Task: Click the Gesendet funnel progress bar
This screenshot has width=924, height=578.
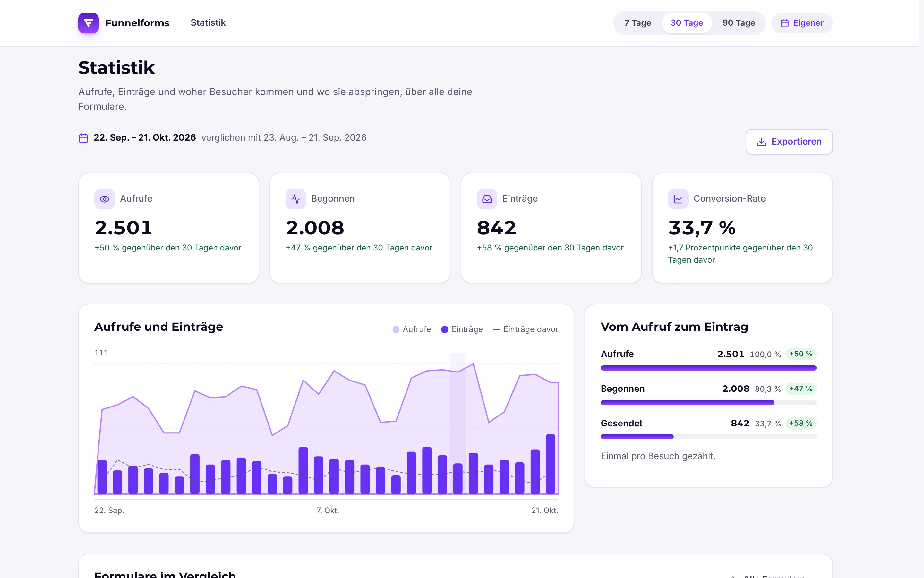Action: click(x=708, y=437)
